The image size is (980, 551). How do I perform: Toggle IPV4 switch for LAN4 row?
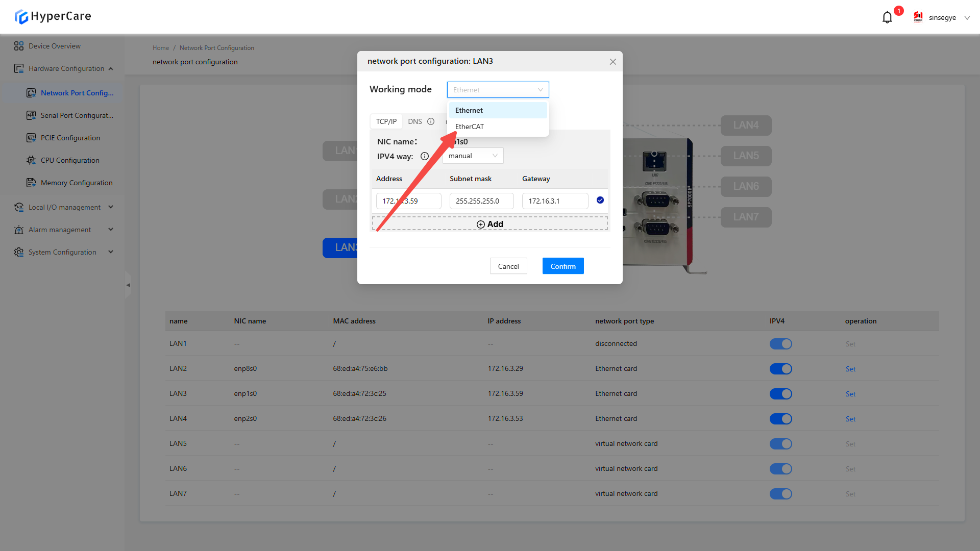[780, 419]
